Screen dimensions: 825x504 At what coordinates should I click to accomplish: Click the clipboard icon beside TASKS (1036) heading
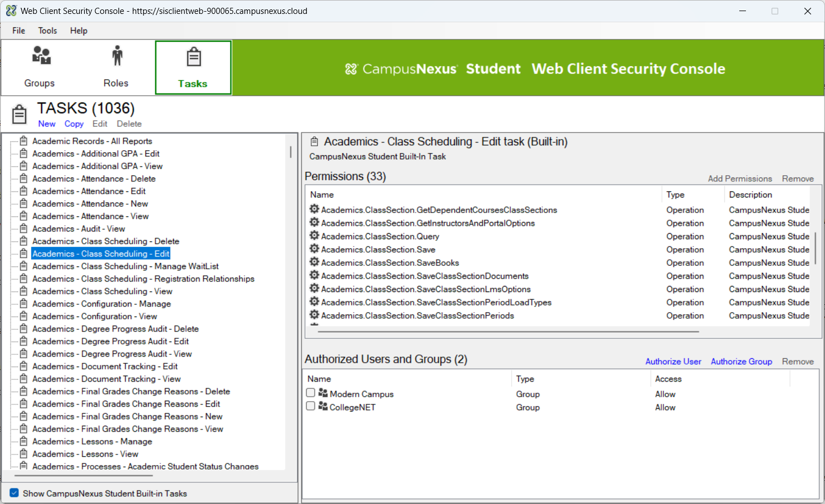[19, 114]
